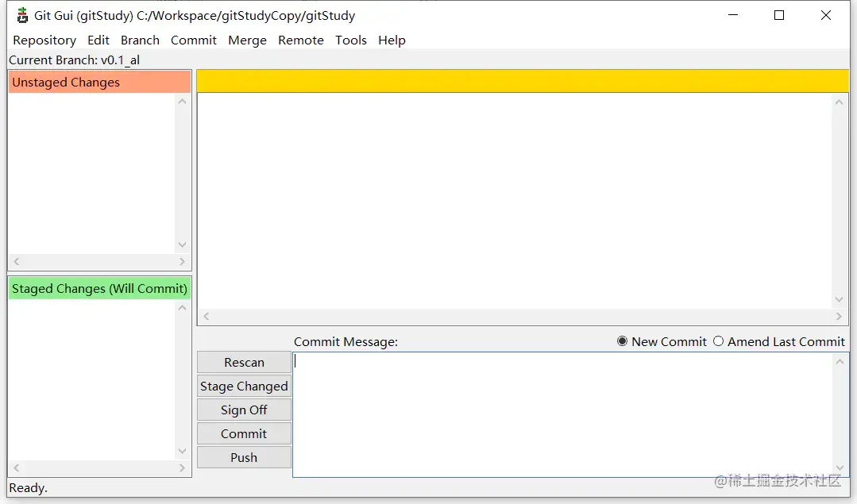Click the yellow diff header bar
This screenshot has width=857, height=504.
coord(523,81)
